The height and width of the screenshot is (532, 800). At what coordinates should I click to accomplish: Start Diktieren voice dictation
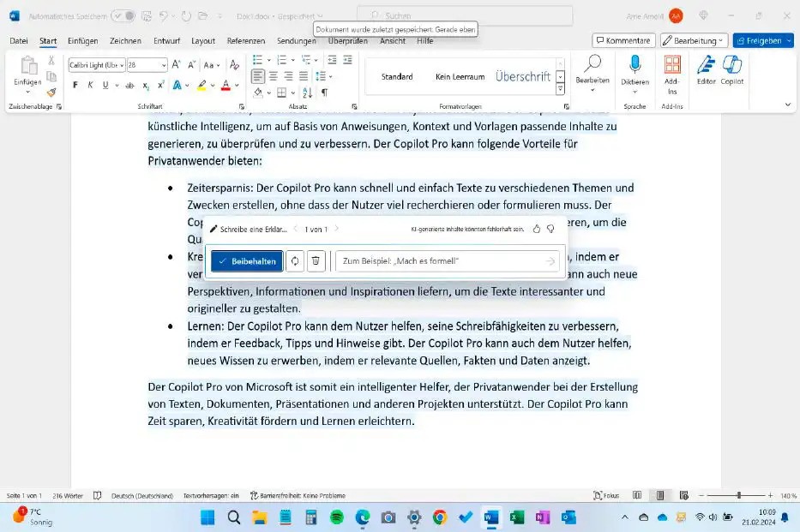point(635,69)
